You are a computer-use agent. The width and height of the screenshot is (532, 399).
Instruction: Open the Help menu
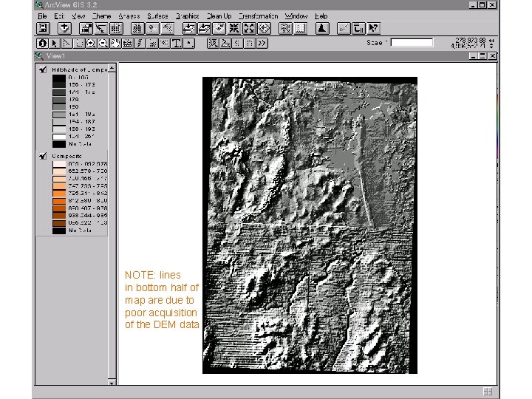click(321, 16)
